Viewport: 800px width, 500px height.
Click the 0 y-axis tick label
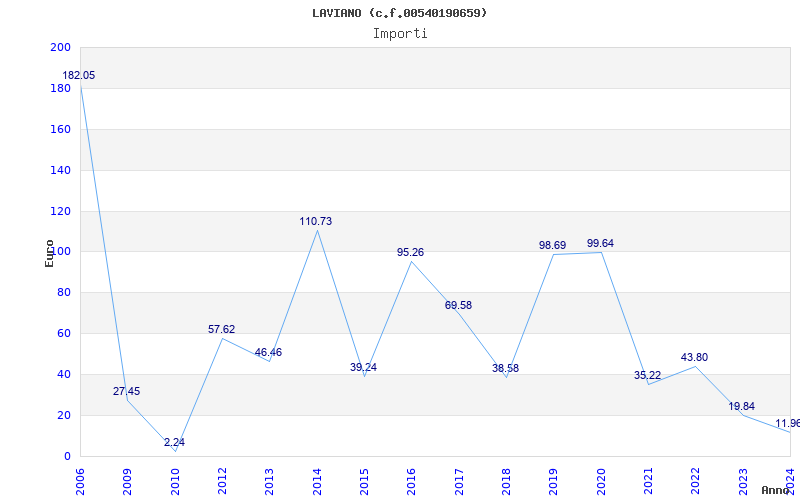point(67,456)
